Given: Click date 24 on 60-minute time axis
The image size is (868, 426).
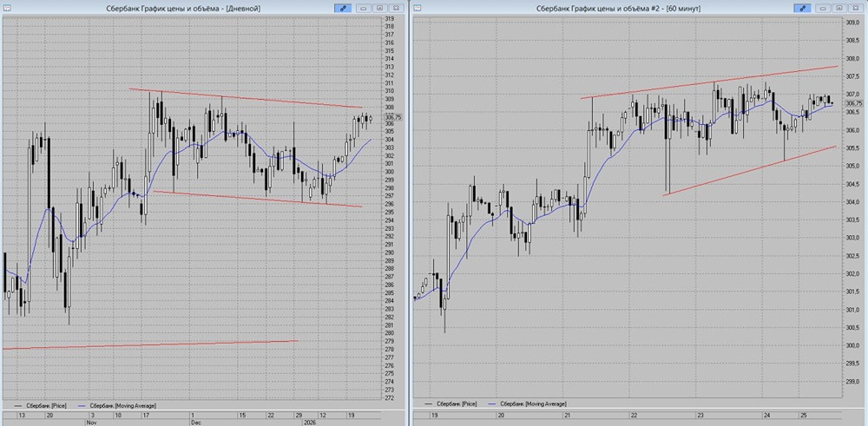Looking at the screenshot, I should [766, 415].
